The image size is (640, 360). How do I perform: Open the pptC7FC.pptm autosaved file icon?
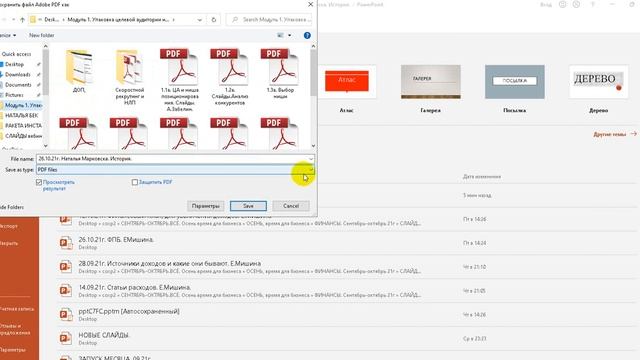[x=66, y=315]
